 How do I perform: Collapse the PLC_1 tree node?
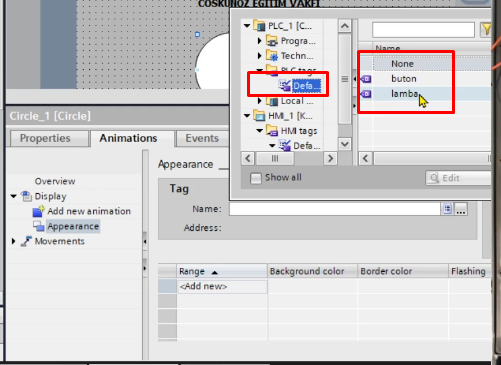(x=247, y=26)
